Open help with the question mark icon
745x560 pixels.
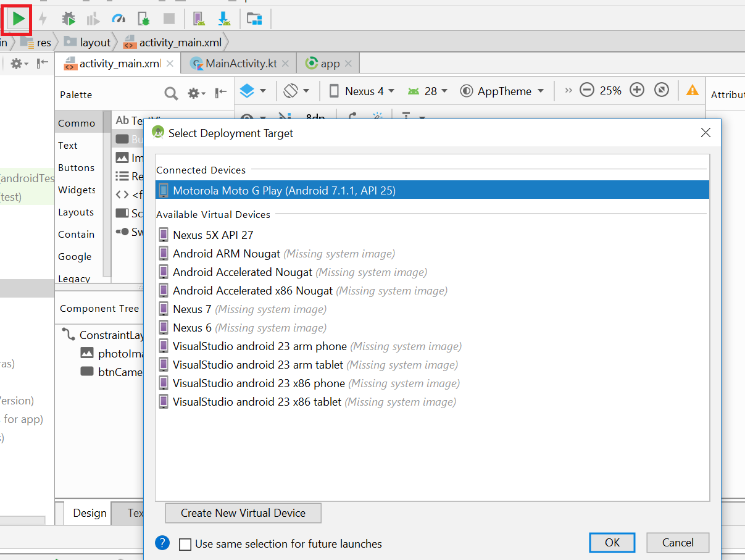click(162, 543)
